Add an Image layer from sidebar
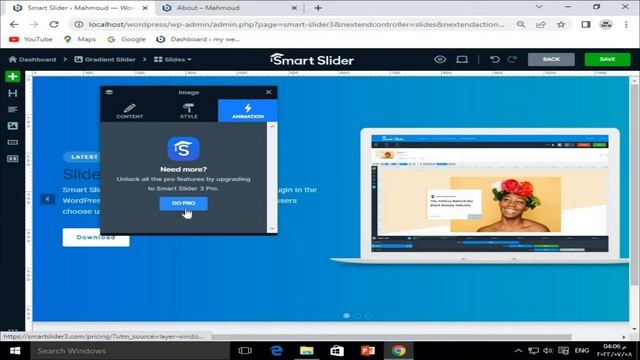Image resolution: width=640 pixels, height=360 pixels. point(13,126)
